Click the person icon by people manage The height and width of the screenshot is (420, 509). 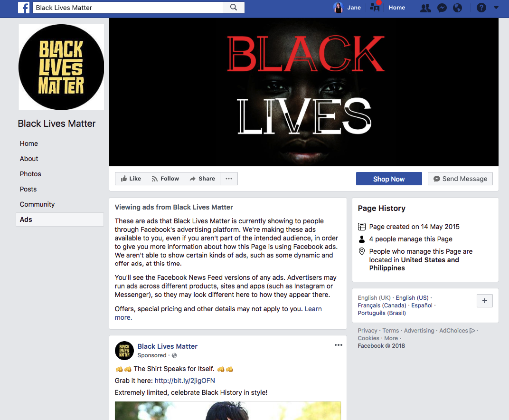(362, 239)
